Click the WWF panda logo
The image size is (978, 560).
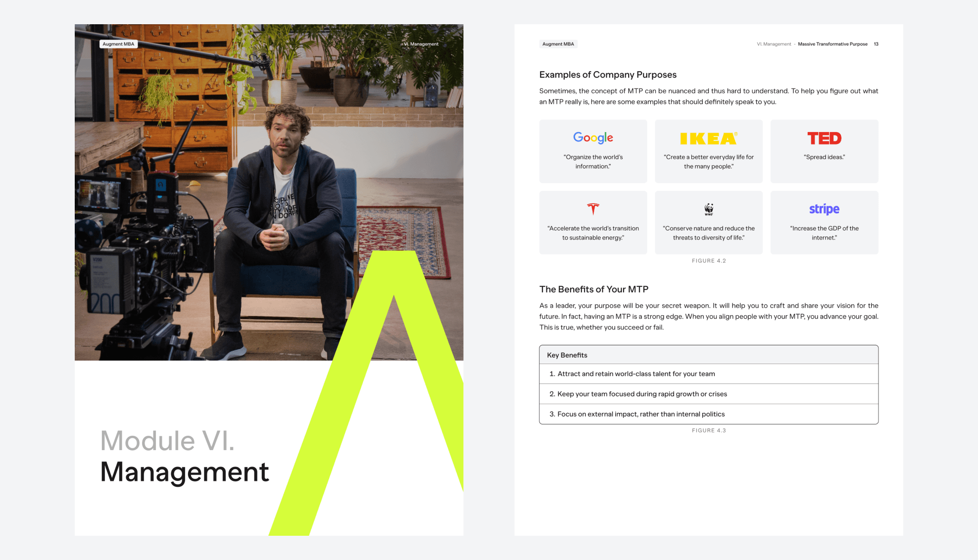tap(709, 209)
